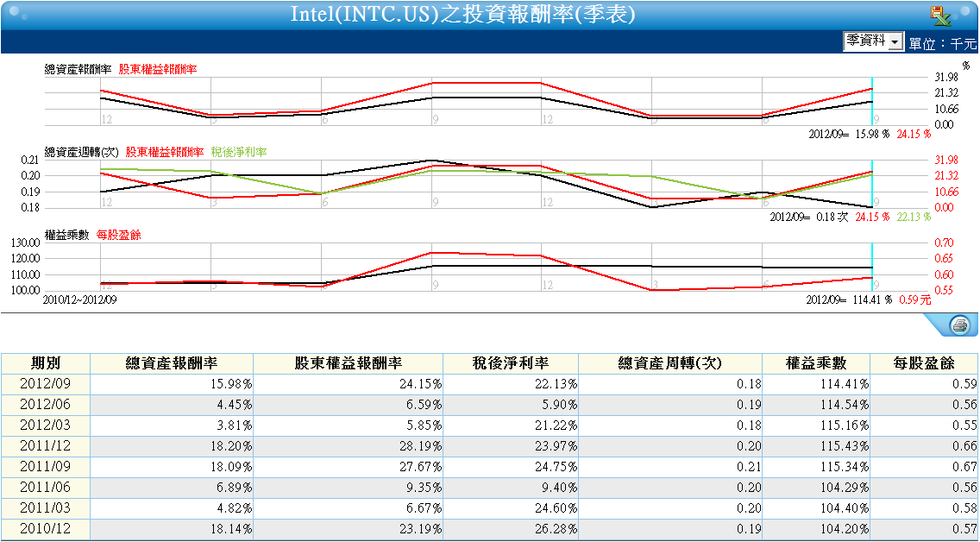Screen dimensions: 980x542
Task: Click the 總資產報酬率 table column header
Action: click(x=172, y=363)
